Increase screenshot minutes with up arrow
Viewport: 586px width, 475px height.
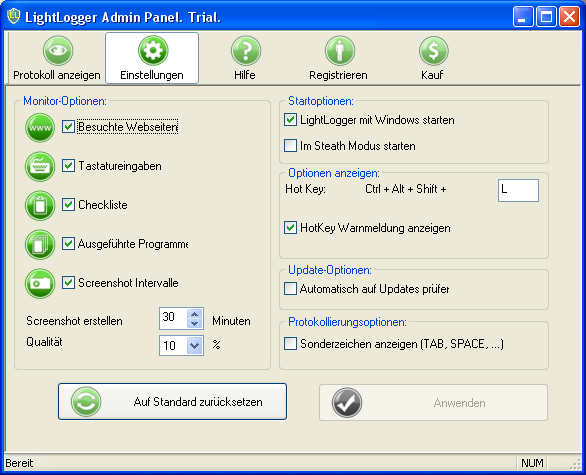pos(194,314)
